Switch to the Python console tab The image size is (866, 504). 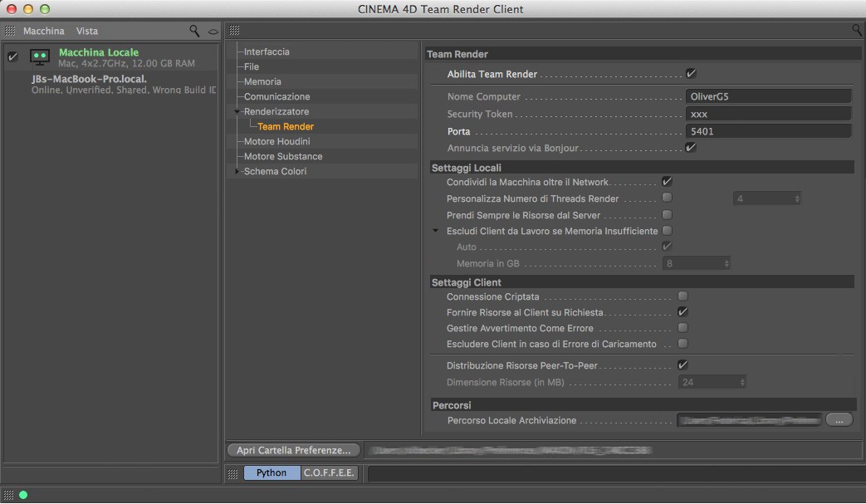(x=272, y=473)
